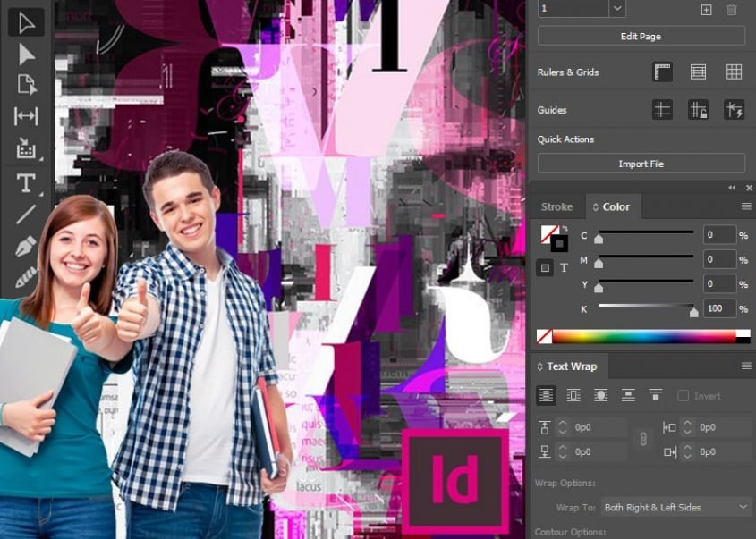Select Wrap around object shape icon
756x539 pixels.
(600, 395)
